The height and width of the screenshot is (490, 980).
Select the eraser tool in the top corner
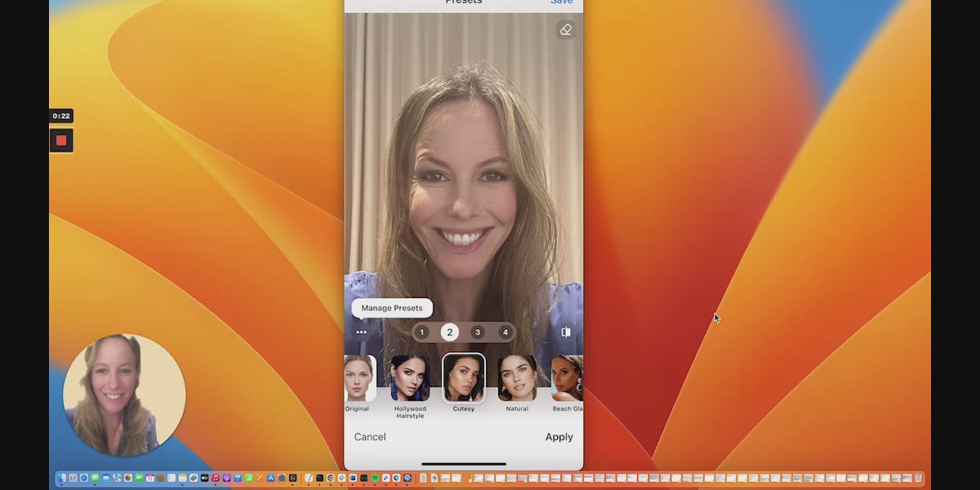coord(564,30)
